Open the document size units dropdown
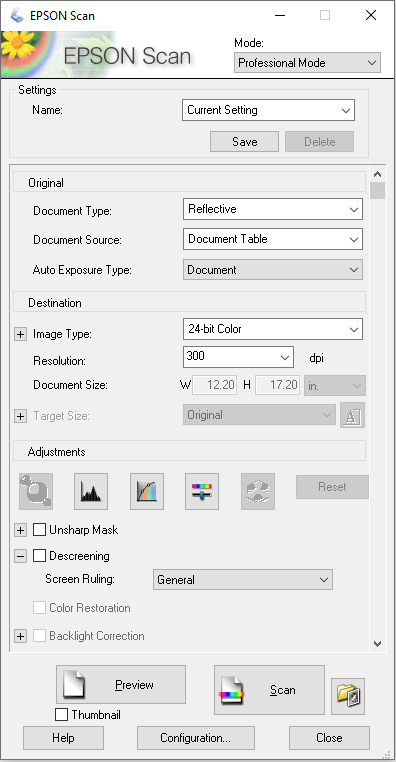The image size is (396, 762). 334,385
